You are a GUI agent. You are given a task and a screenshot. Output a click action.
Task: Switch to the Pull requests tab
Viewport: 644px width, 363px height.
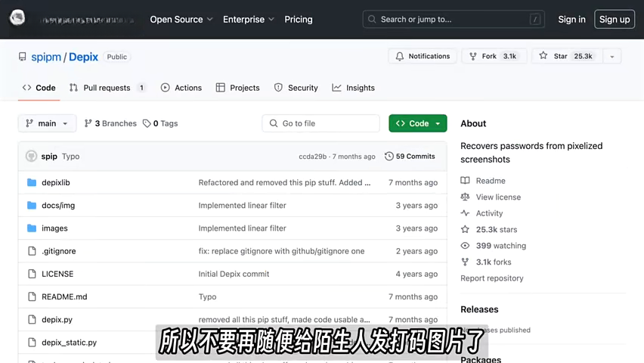[x=107, y=88]
